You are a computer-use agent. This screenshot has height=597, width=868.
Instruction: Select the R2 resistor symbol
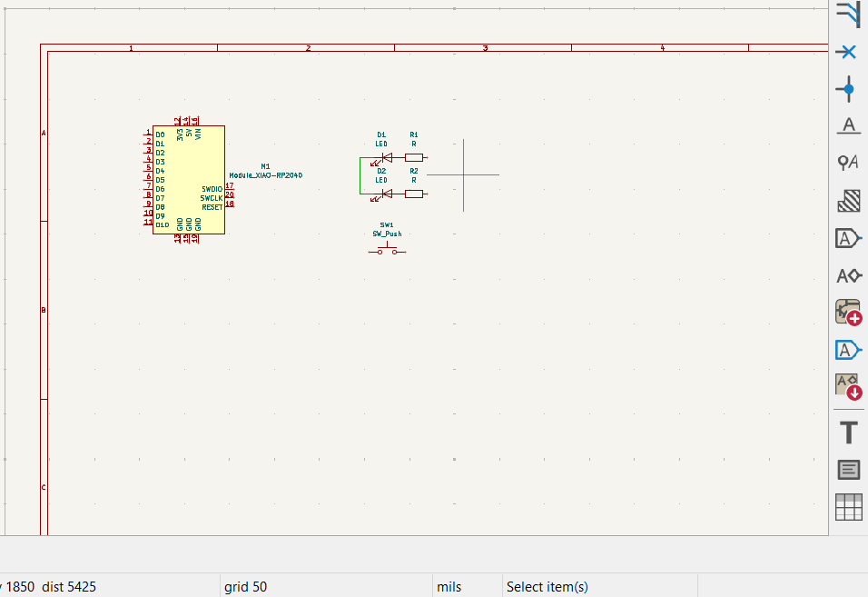click(x=414, y=194)
